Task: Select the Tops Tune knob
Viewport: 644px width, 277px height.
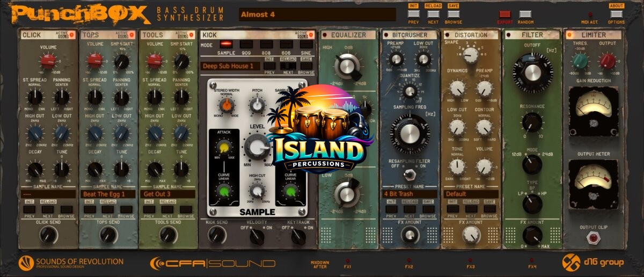Action: (x=122, y=170)
